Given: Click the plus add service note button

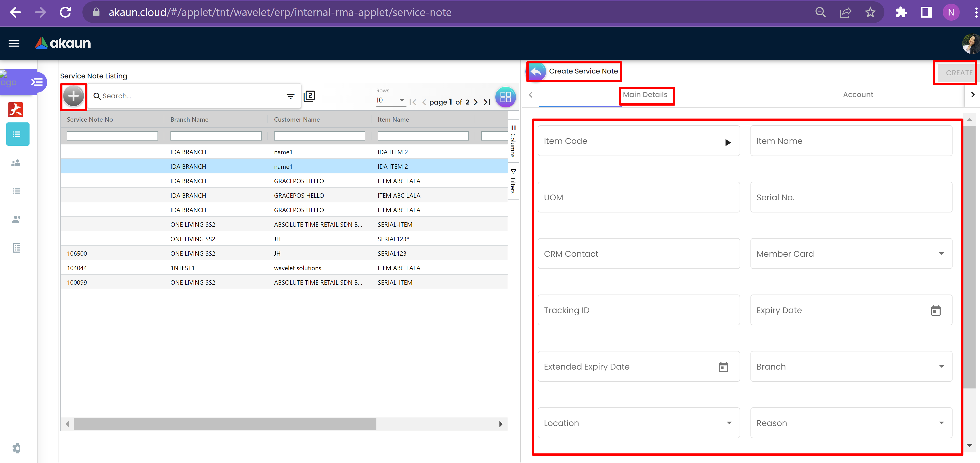Looking at the screenshot, I should click(73, 96).
